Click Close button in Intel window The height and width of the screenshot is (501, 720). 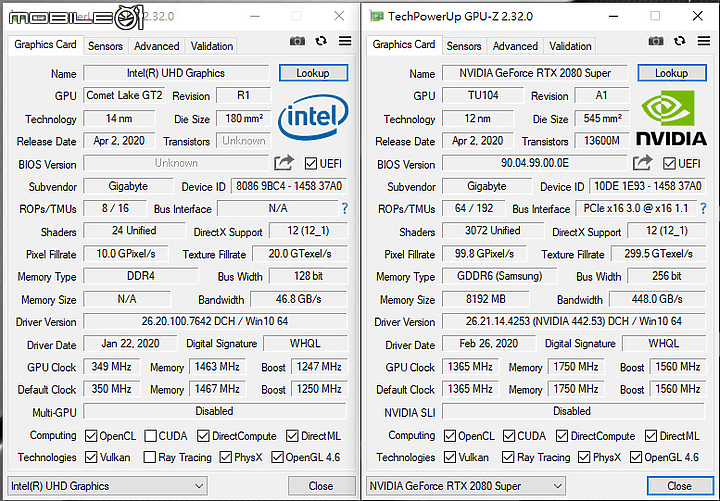(x=321, y=486)
